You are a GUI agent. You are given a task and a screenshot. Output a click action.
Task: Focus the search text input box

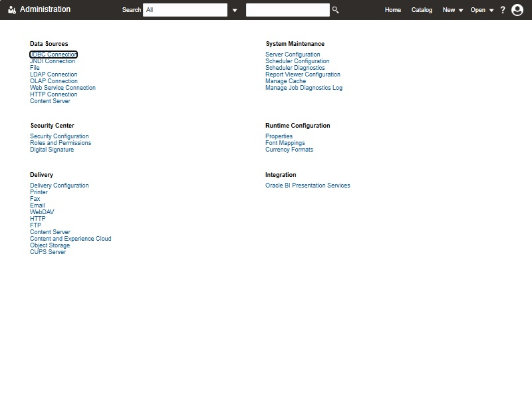[288, 10]
